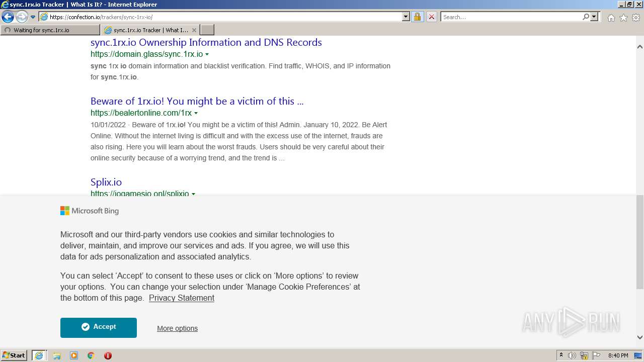Click the Search box in toolbar
Image resolution: width=644 pixels, height=362 pixels.
[x=511, y=17]
